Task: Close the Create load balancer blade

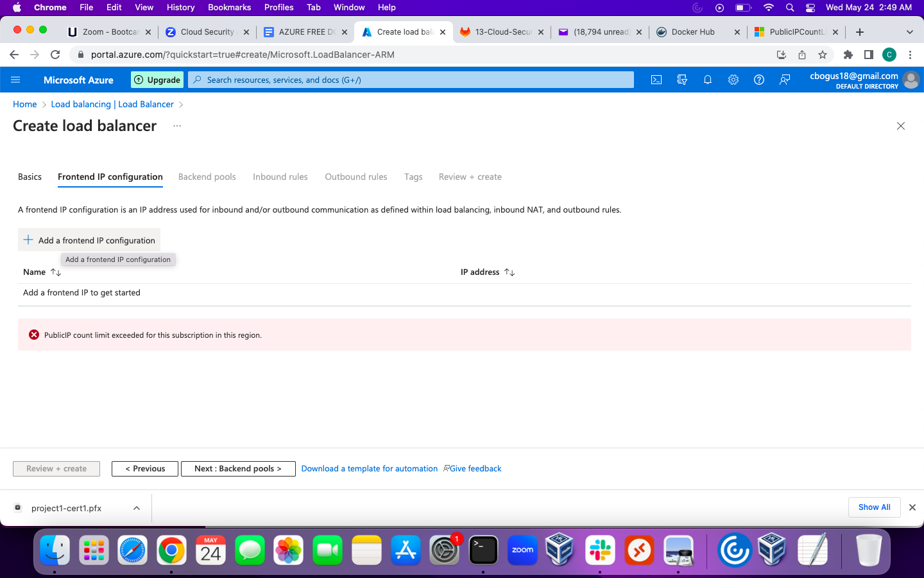Action: [901, 126]
